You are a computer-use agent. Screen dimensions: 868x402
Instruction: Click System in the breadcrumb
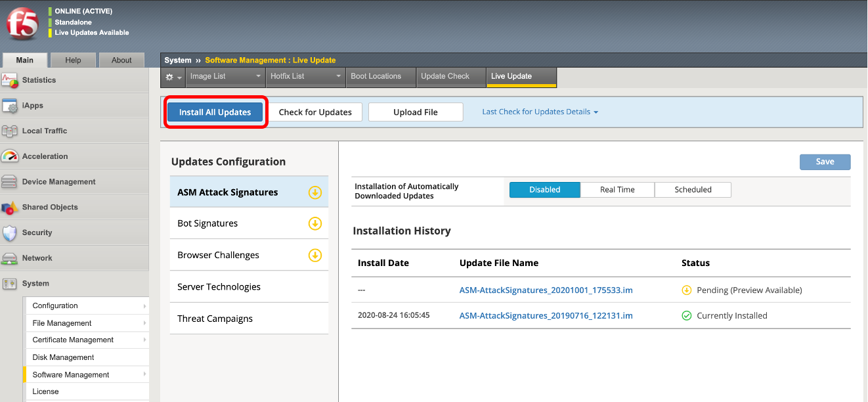[x=178, y=60]
